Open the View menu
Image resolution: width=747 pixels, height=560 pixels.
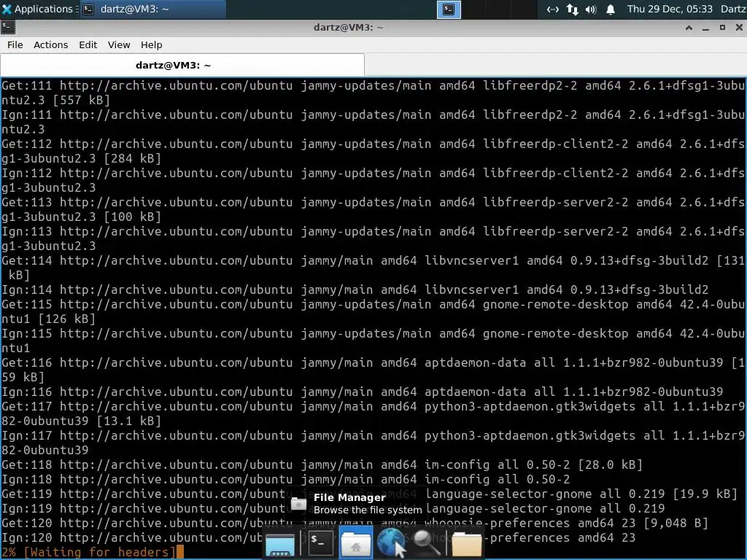pyautogui.click(x=119, y=44)
